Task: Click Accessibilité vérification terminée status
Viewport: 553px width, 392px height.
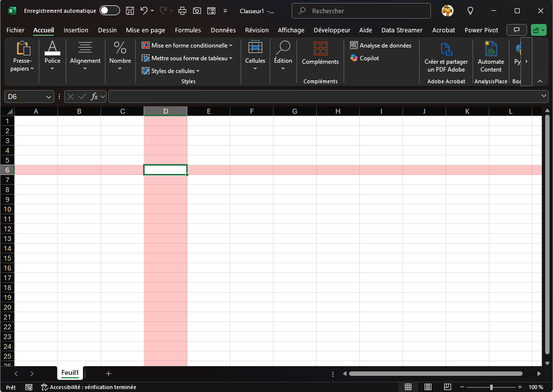Action: 89,387
